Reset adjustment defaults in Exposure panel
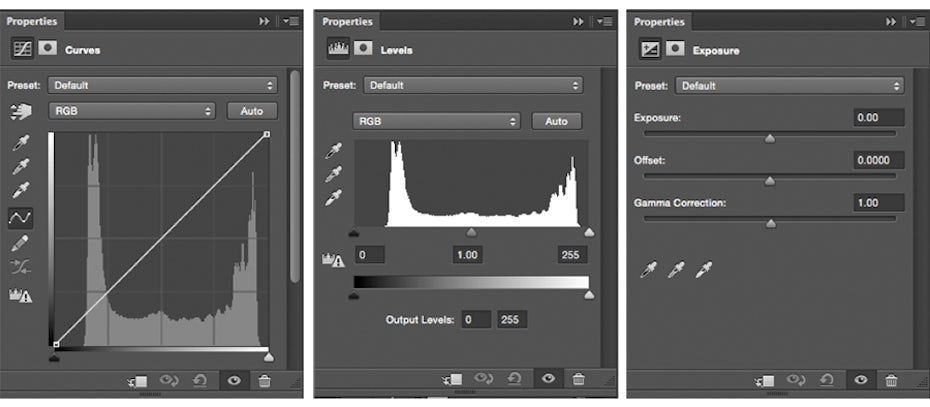 click(827, 380)
